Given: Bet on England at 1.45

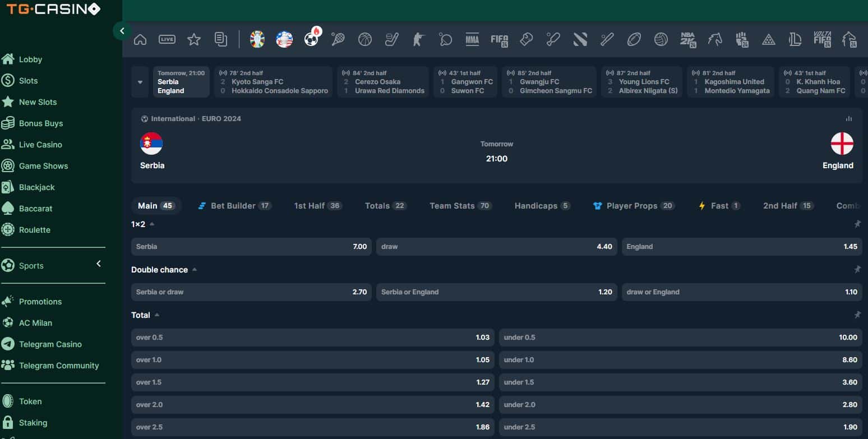Looking at the screenshot, I should (x=742, y=247).
